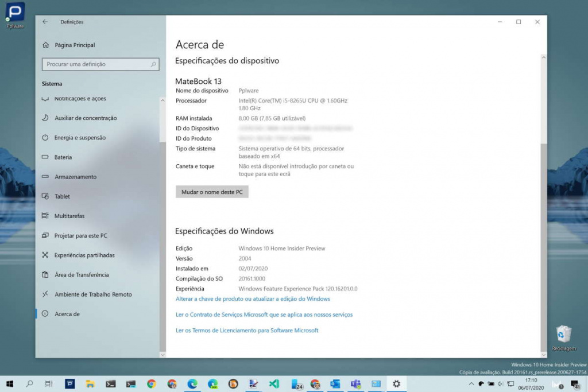Open Auxiliar de concentração settings

(86, 118)
